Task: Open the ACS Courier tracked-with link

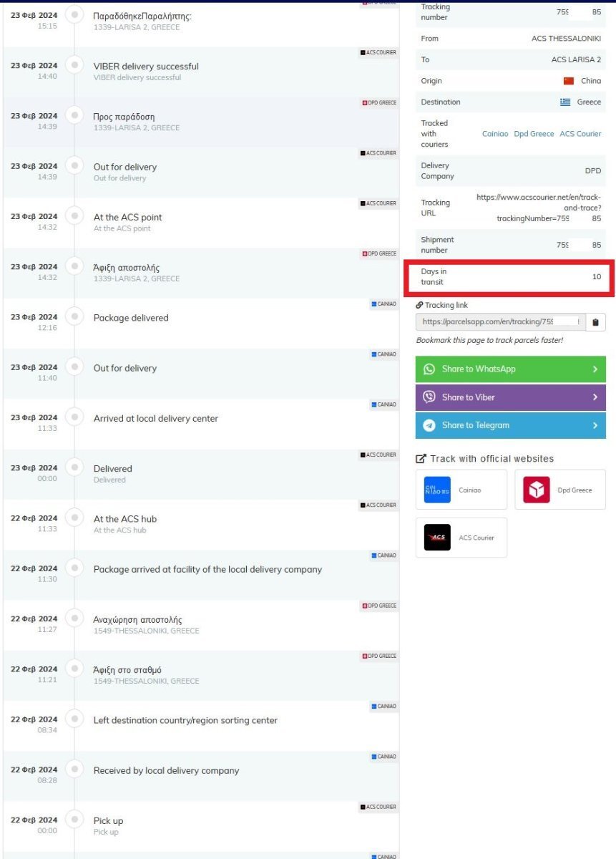Action: coord(580,134)
